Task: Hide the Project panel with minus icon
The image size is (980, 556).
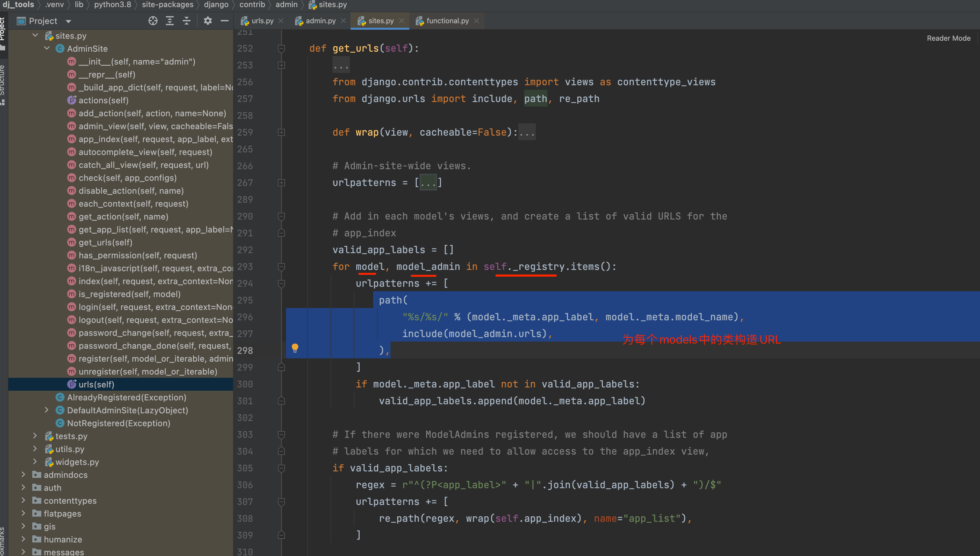Action: [x=224, y=21]
